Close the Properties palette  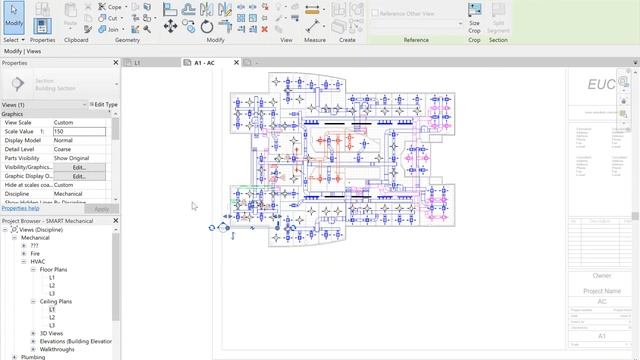(x=116, y=62)
